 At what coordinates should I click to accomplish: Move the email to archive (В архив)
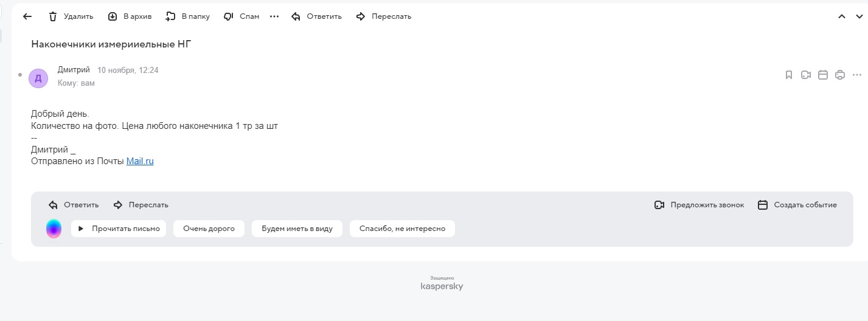click(130, 16)
